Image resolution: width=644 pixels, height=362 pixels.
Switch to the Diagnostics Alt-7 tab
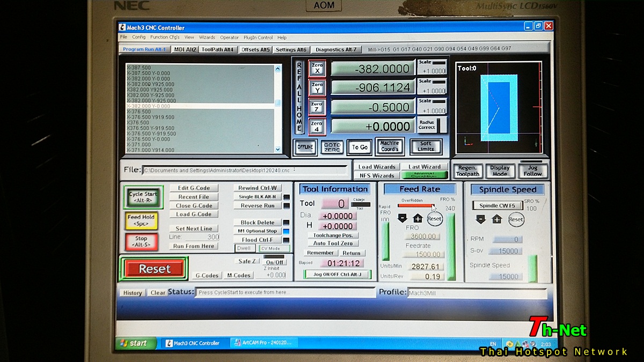point(335,49)
